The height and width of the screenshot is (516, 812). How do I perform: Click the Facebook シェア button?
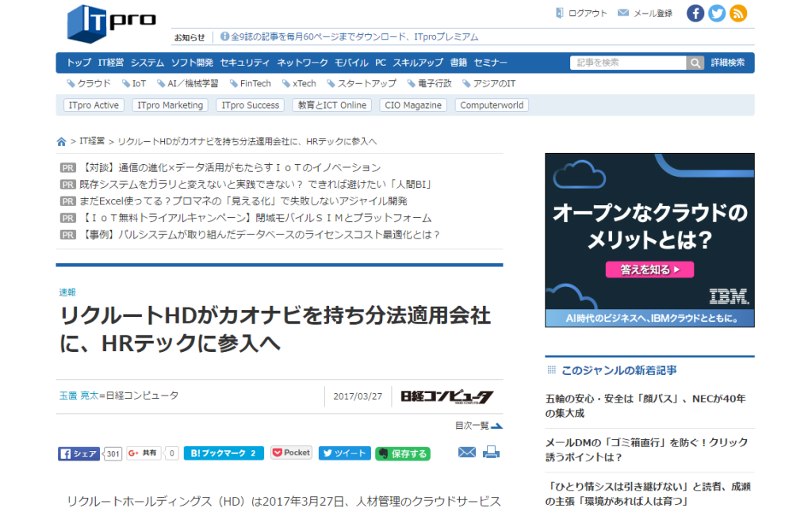point(79,454)
